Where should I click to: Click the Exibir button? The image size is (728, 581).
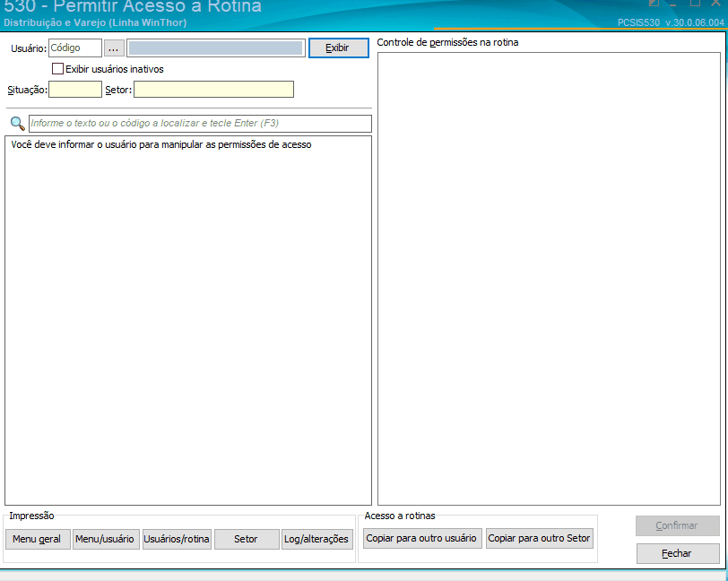(x=339, y=48)
